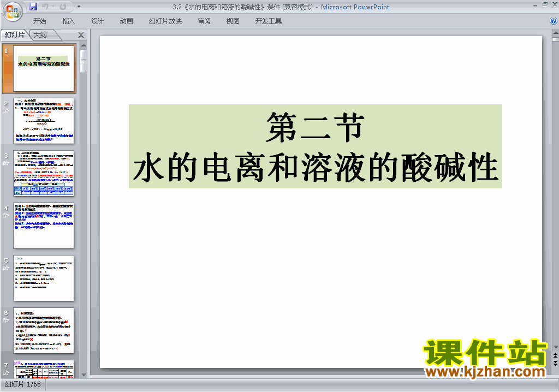
Task: Minimize the PowerPoint window
Action: point(535,5)
